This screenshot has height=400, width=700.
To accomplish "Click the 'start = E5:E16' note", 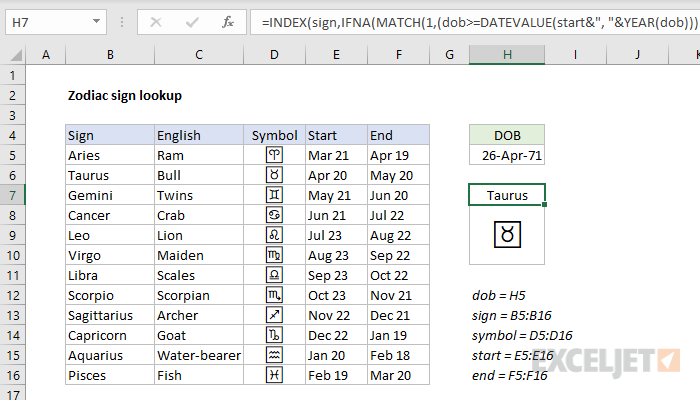I will [512, 355].
